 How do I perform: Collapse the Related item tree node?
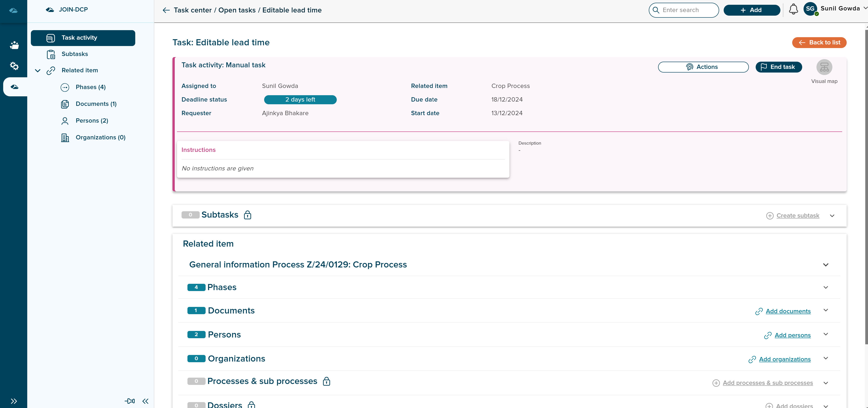tap(38, 70)
